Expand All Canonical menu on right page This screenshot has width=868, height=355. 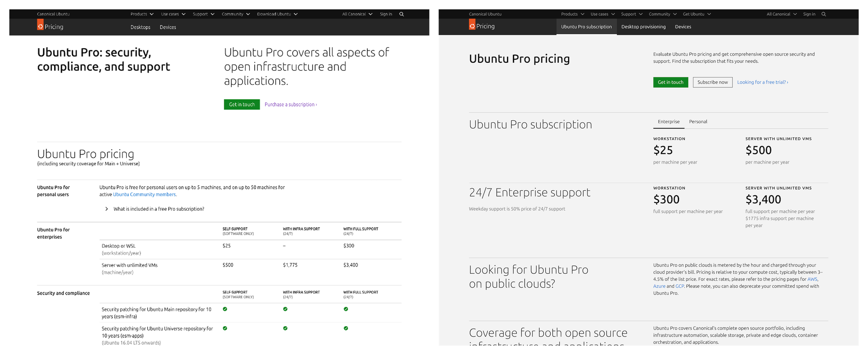point(782,14)
